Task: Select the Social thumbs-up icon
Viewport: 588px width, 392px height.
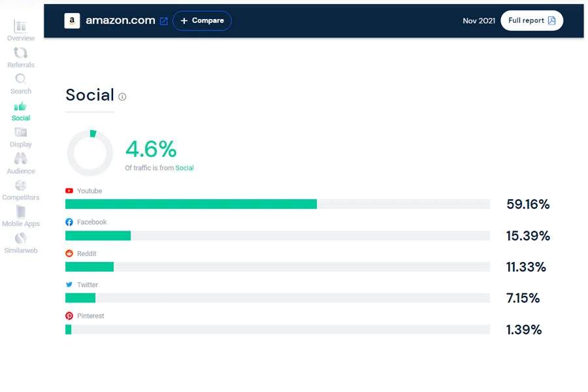Action: pyautogui.click(x=21, y=106)
